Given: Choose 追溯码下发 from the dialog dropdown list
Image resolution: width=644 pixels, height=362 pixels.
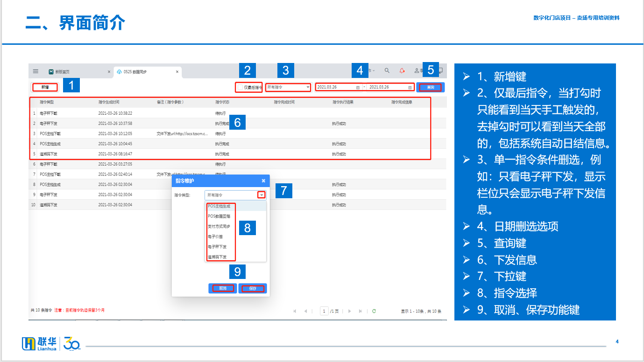Looking at the screenshot, I should 236,257.
